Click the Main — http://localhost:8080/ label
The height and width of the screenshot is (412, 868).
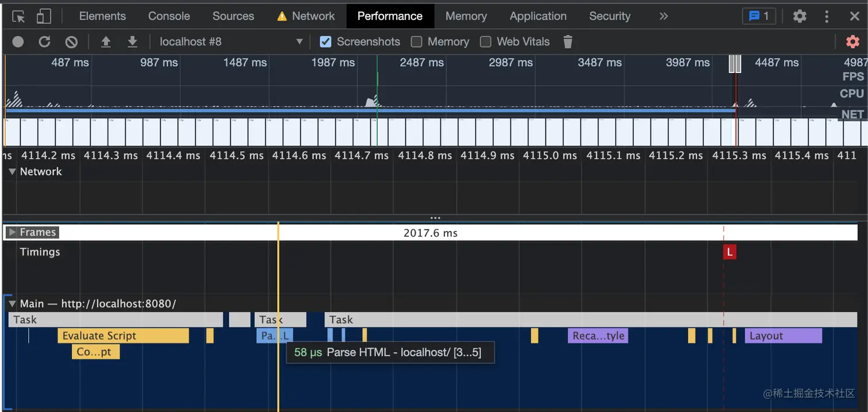98,304
